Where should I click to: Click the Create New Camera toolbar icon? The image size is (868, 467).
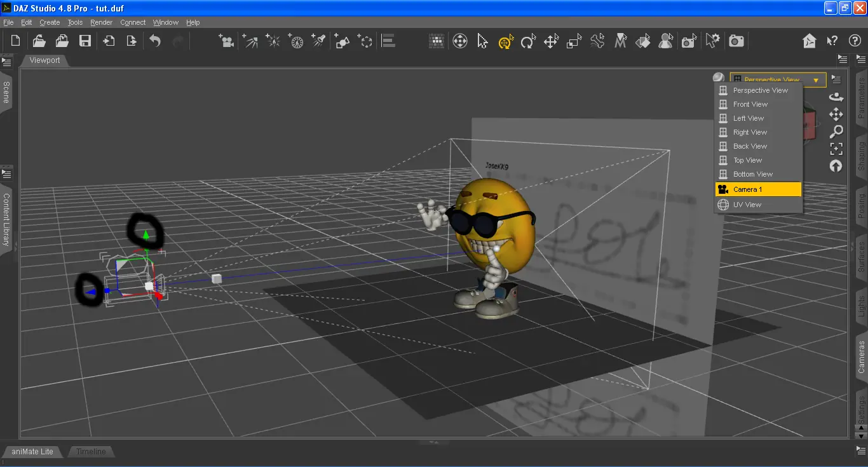pos(226,41)
